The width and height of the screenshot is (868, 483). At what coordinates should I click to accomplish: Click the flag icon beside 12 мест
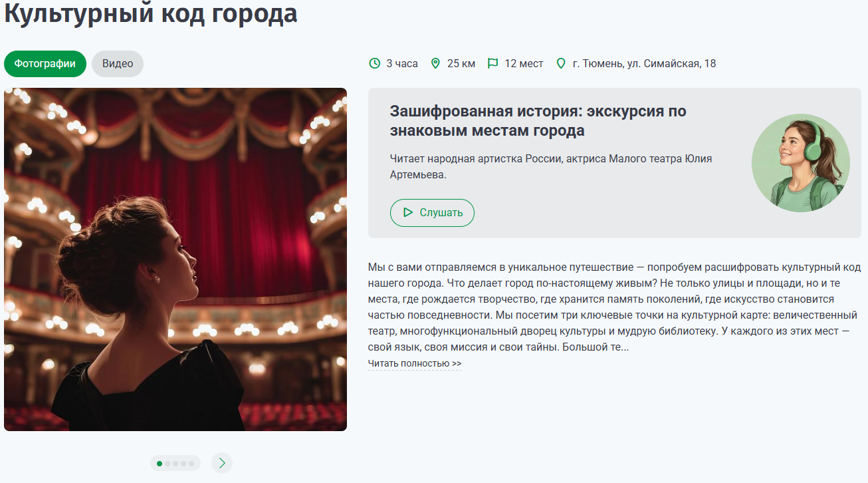tap(493, 64)
